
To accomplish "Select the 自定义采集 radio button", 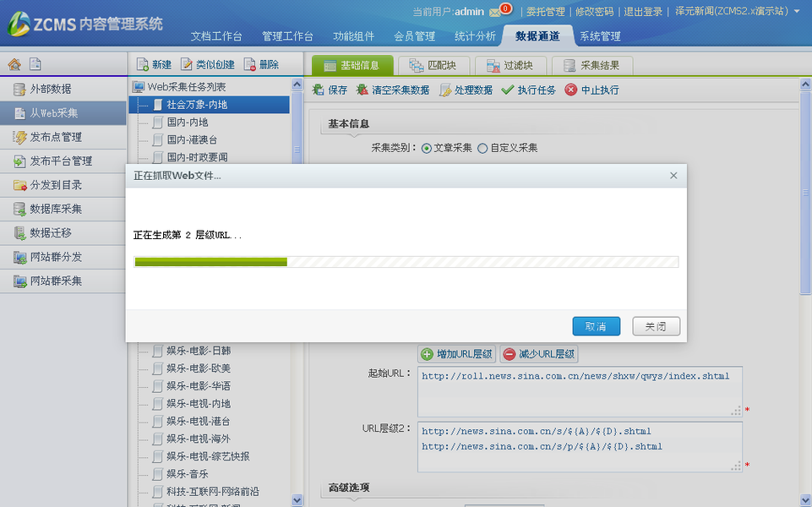I will [x=482, y=149].
